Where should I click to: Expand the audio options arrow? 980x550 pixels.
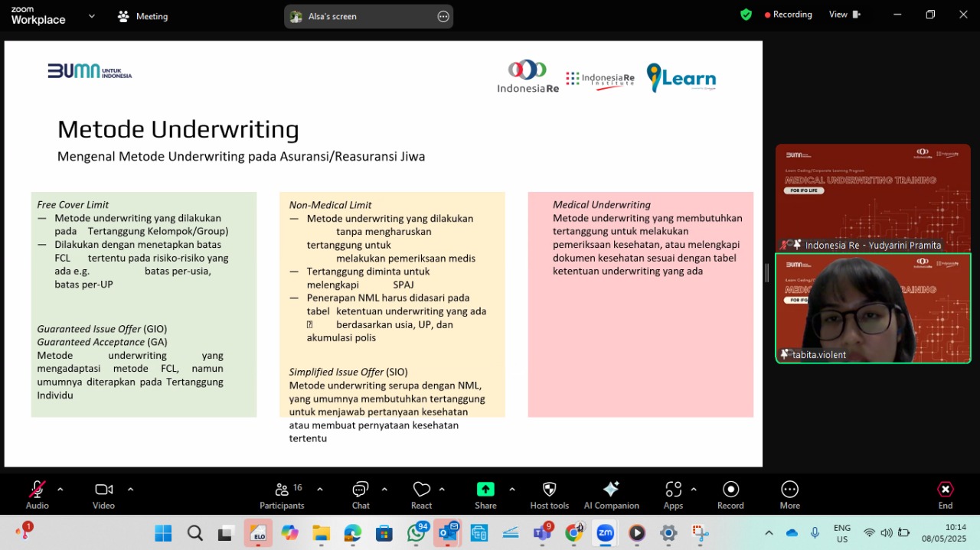coord(60,489)
